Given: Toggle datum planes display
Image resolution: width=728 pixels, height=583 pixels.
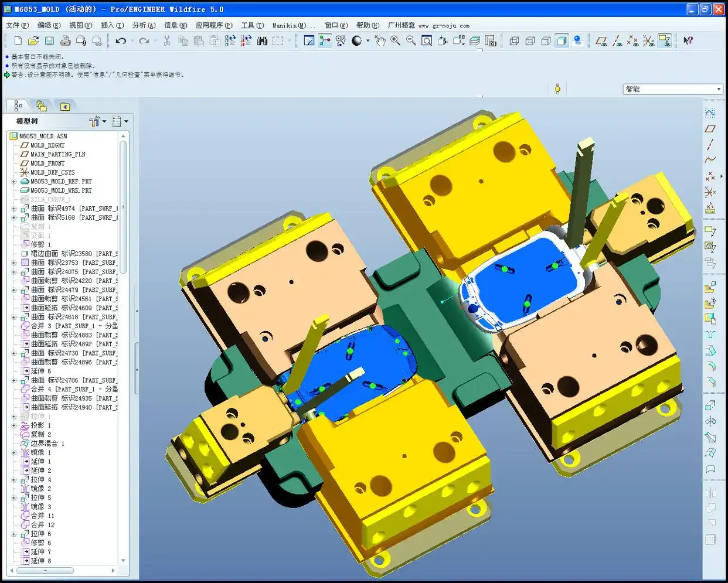Looking at the screenshot, I should click(601, 40).
